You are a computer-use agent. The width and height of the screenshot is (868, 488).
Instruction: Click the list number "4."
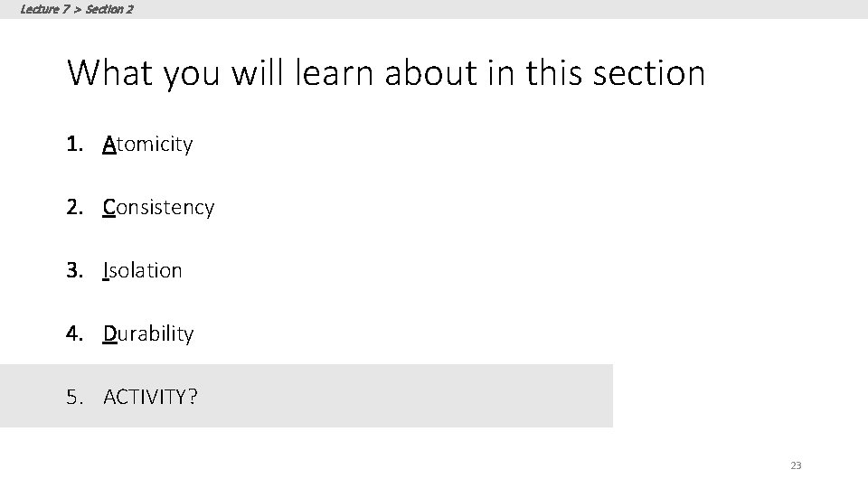[75, 333]
